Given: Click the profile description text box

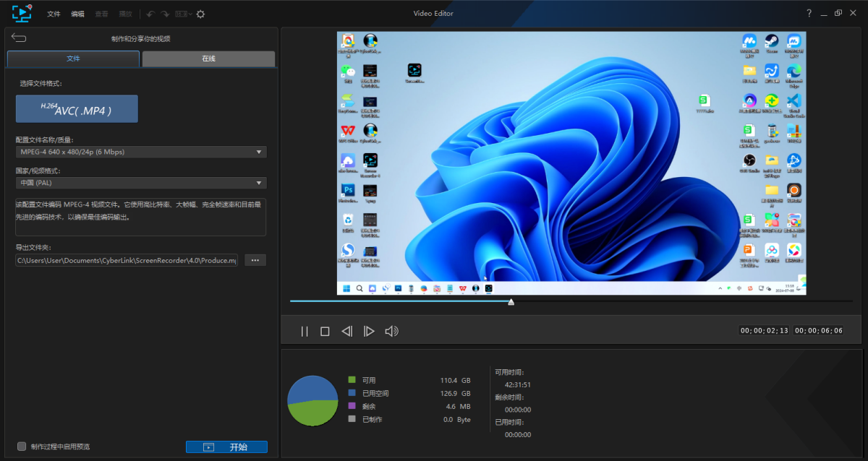Looking at the screenshot, I should coord(141,217).
